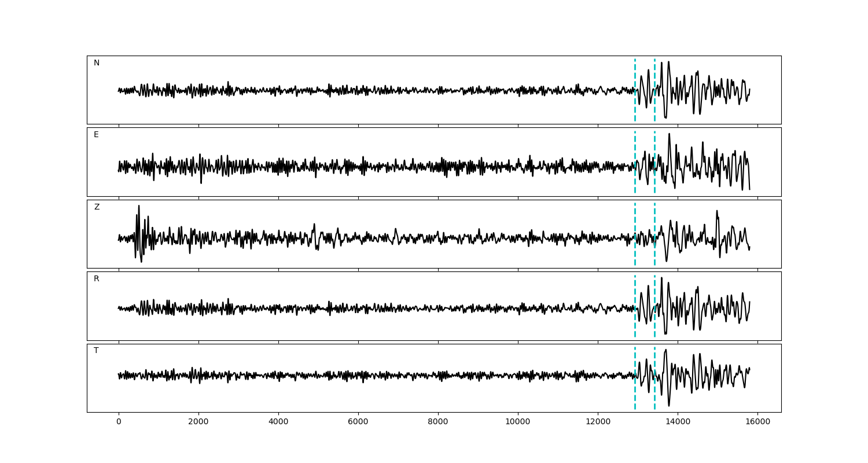The height and width of the screenshot is (463, 868).
Task: Click the 16000 x-axis tick label
Action: (x=757, y=422)
